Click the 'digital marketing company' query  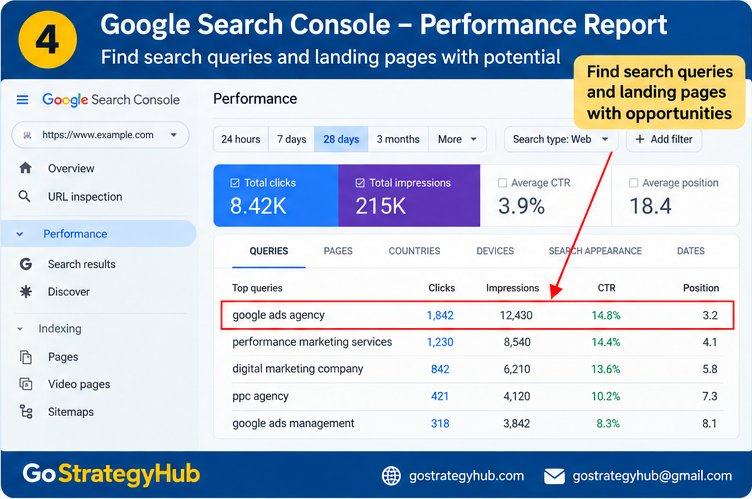point(298,369)
